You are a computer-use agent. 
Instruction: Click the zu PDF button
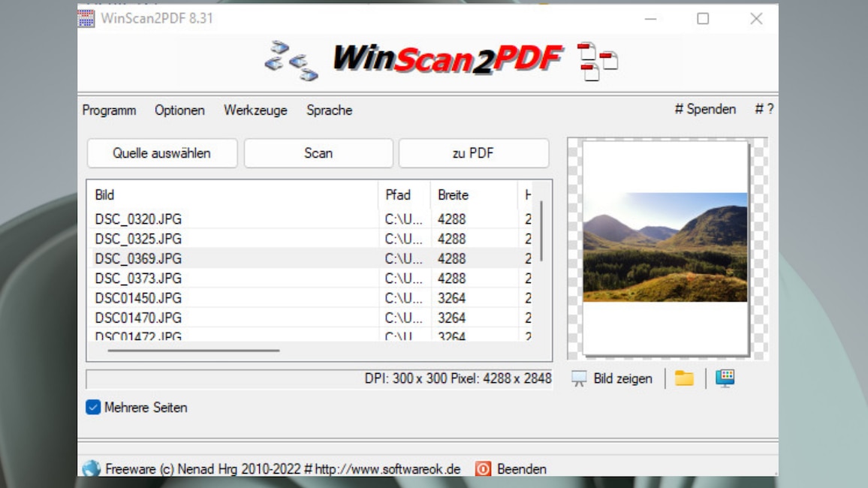click(473, 153)
